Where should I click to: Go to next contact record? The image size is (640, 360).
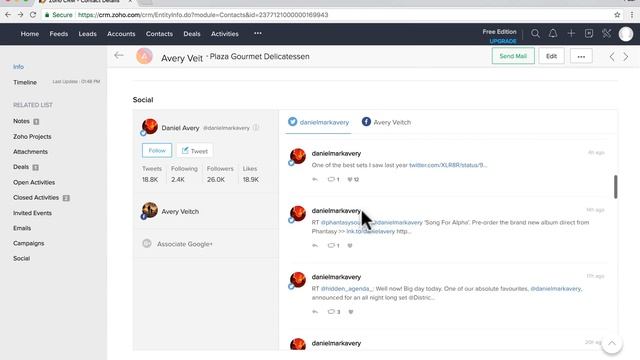(x=626, y=57)
